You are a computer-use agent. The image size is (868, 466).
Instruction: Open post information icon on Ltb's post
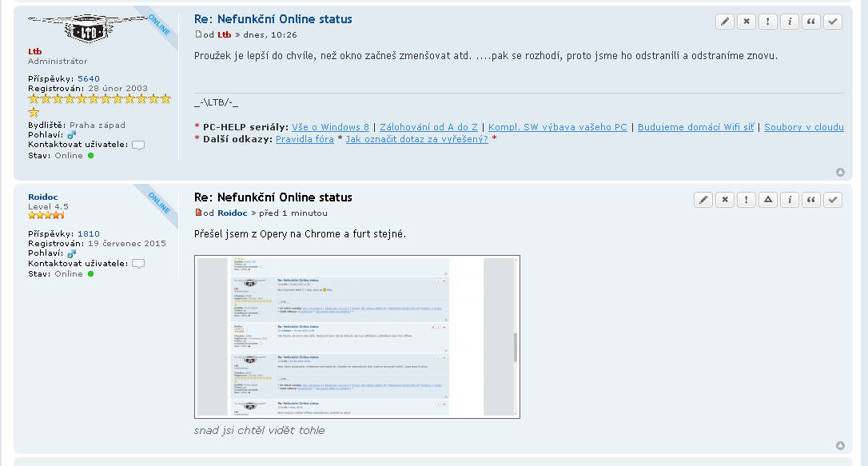point(790,22)
